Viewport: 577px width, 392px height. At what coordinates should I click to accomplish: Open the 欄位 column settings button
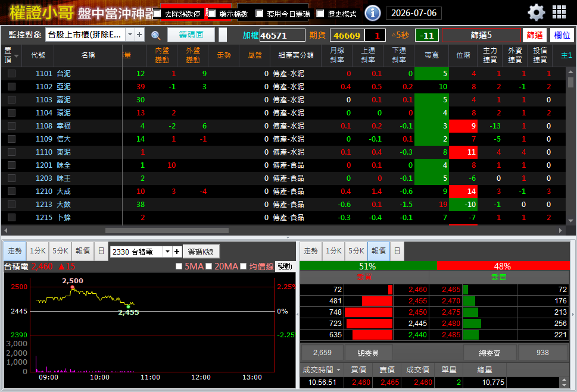562,35
